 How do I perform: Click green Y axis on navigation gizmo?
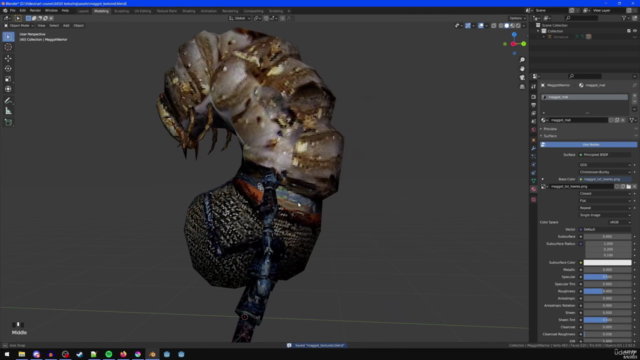[524, 44]
